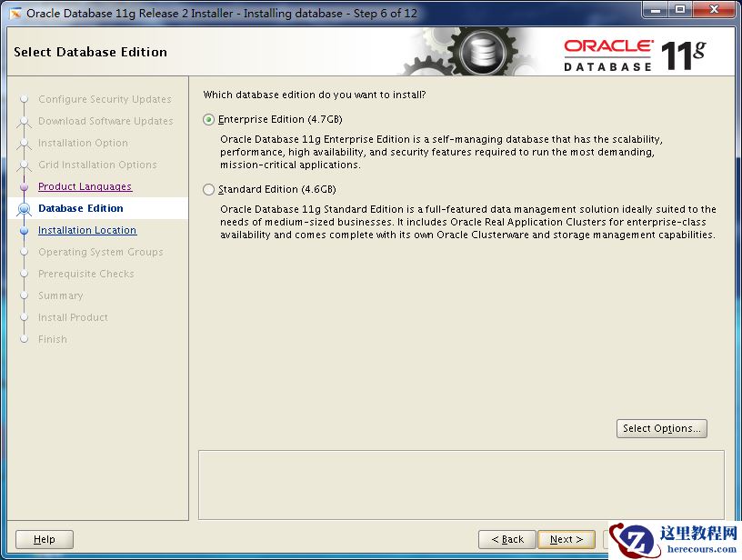Click the Enterprise Edition description paragraph
Screen dimensions: 742x560
(x=441, y=152)
